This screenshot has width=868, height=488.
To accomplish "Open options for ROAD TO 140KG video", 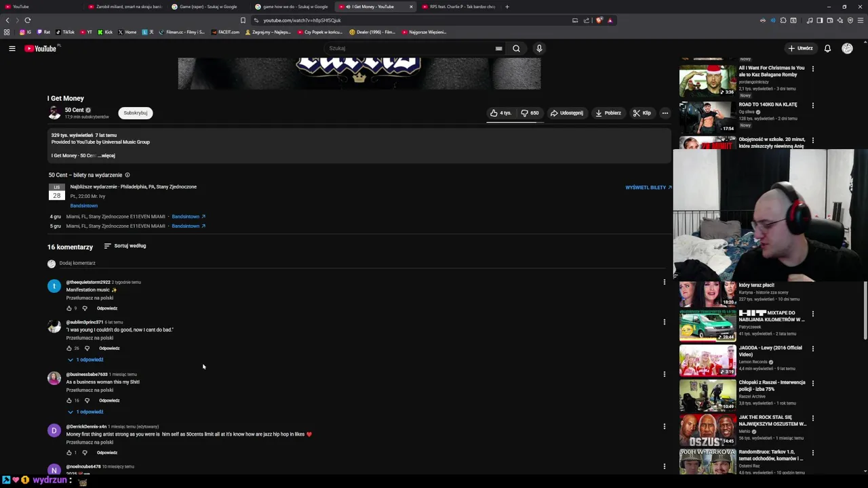I will point(812,105).
